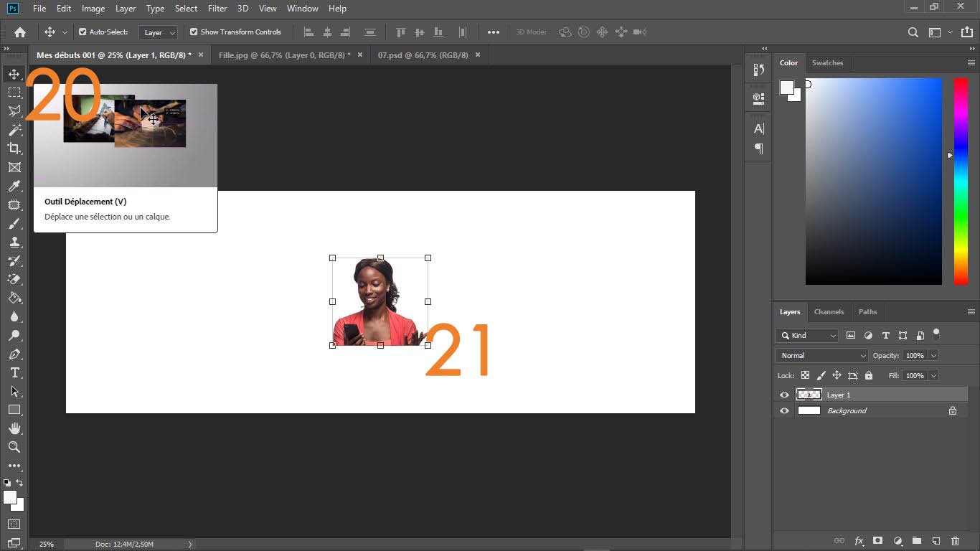This screenshot has width=980, height=551.
Task: Select the Brush tool
Action: click(14, 223)
